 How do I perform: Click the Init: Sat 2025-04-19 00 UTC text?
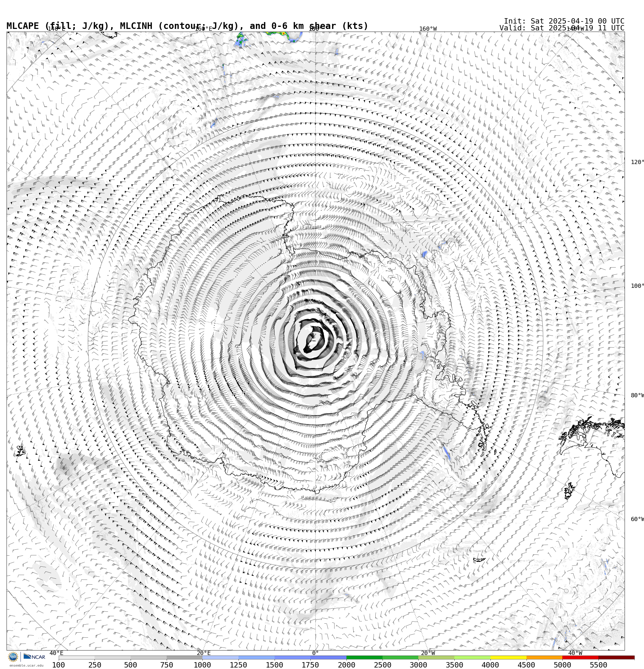(564, 21)
